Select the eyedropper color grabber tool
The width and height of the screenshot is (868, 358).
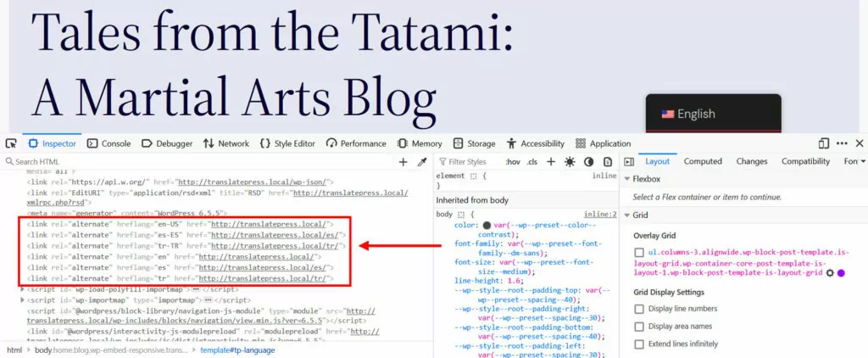coord(422,162)
